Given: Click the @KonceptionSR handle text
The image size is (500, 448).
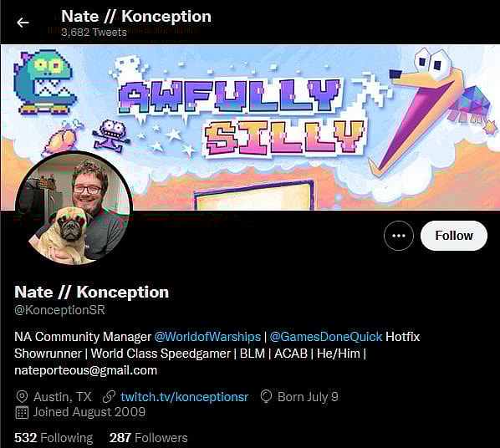Looking at the screenshot, I should [x=59, y=310].
